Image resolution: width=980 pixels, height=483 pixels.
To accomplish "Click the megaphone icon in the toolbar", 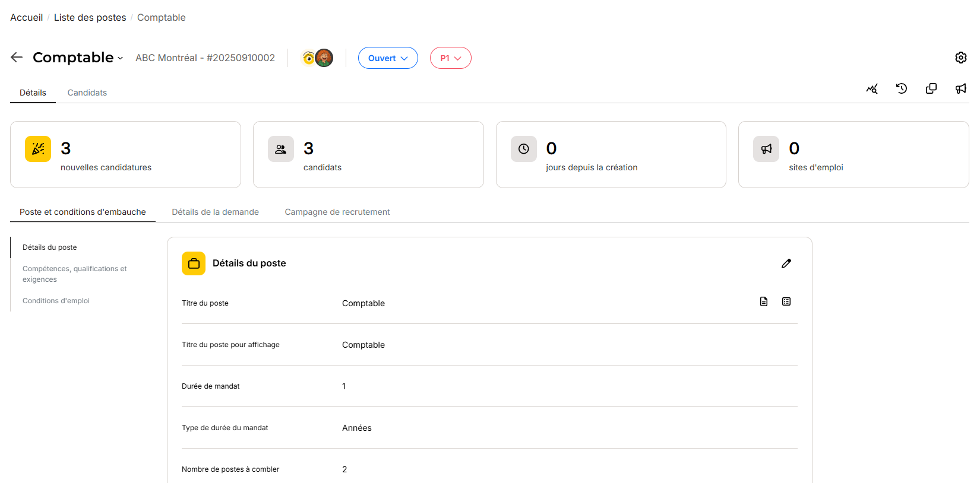I will pyautogui.click(x=960, y=88).
